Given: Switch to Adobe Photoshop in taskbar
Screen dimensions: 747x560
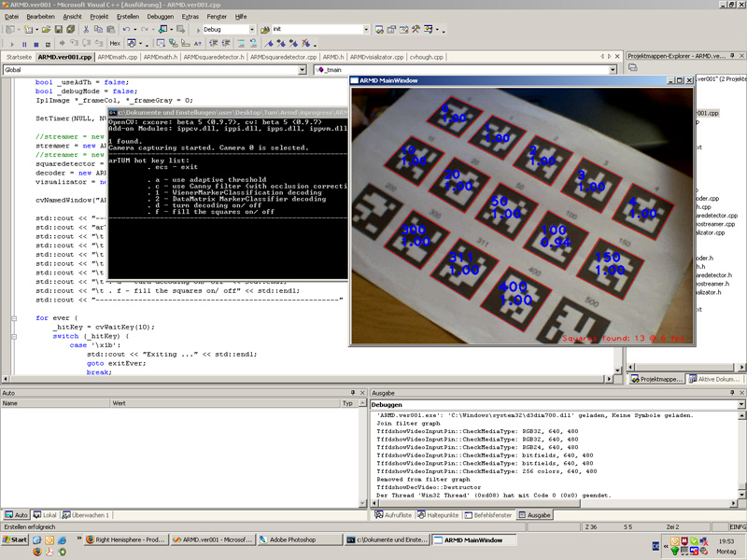Looking at the screenshot, I should pos(299,539).
